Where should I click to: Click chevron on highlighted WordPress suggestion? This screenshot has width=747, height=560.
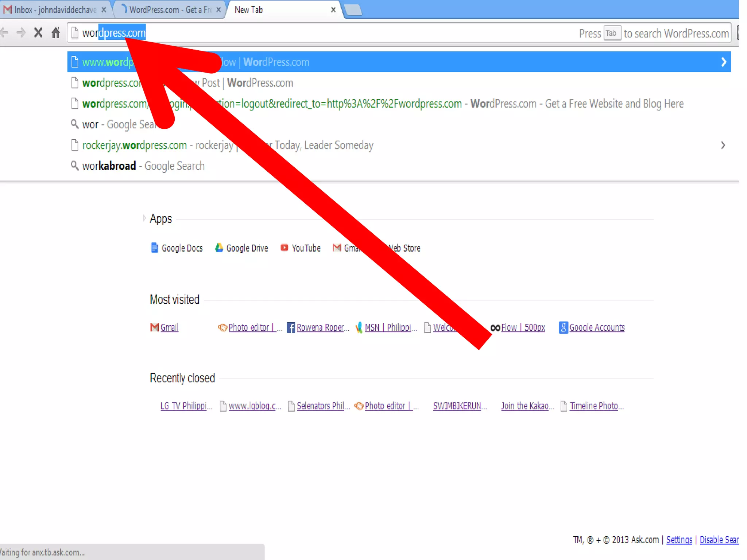coord(724,62)
